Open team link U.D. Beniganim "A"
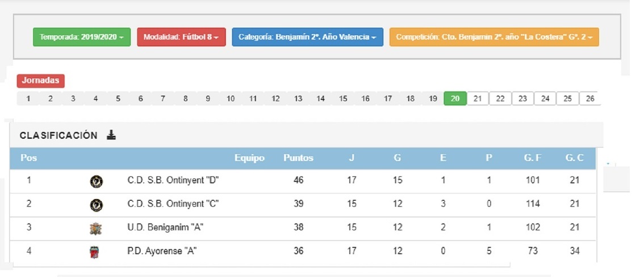The width and height of the screenshot is (644, 277). (x=165, y=228)
